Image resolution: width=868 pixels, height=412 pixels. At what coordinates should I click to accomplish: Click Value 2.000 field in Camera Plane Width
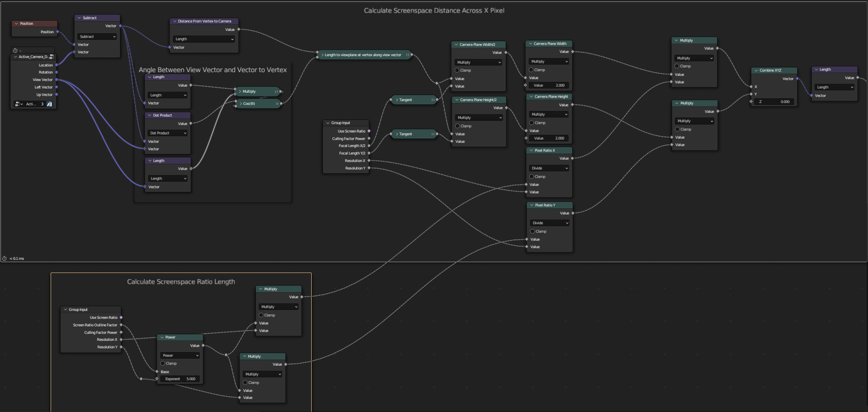tap(549, 85)
